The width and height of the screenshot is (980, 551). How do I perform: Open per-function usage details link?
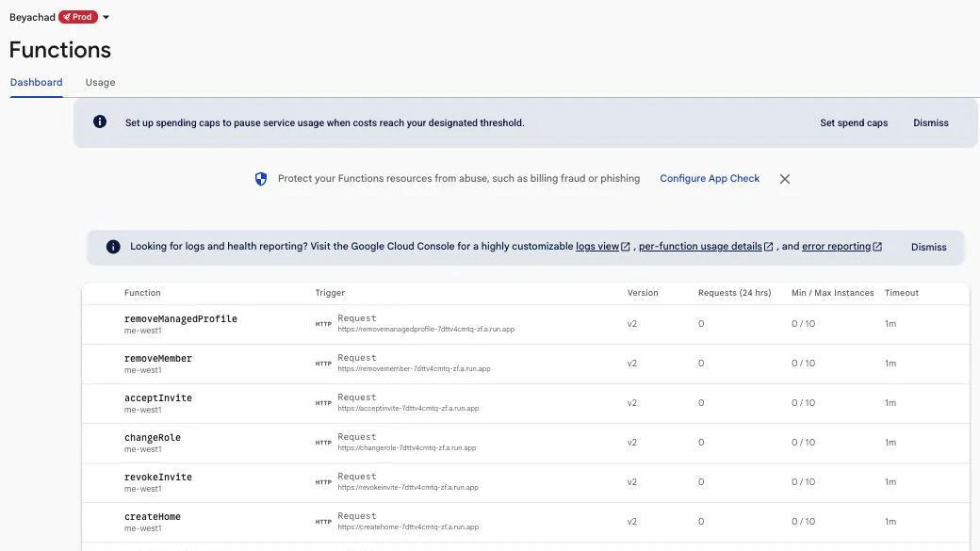pyautogui.click(x=700, y=246)
